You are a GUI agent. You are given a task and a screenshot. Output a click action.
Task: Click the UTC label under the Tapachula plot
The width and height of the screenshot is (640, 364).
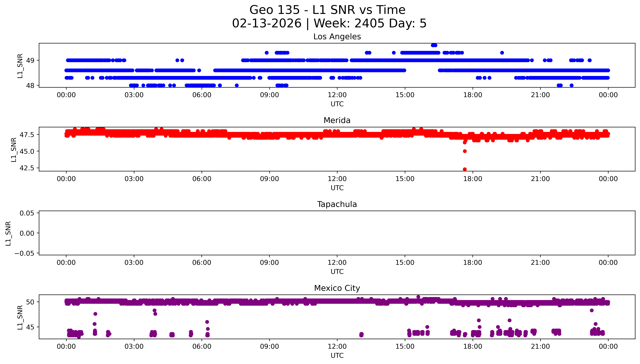337,271
